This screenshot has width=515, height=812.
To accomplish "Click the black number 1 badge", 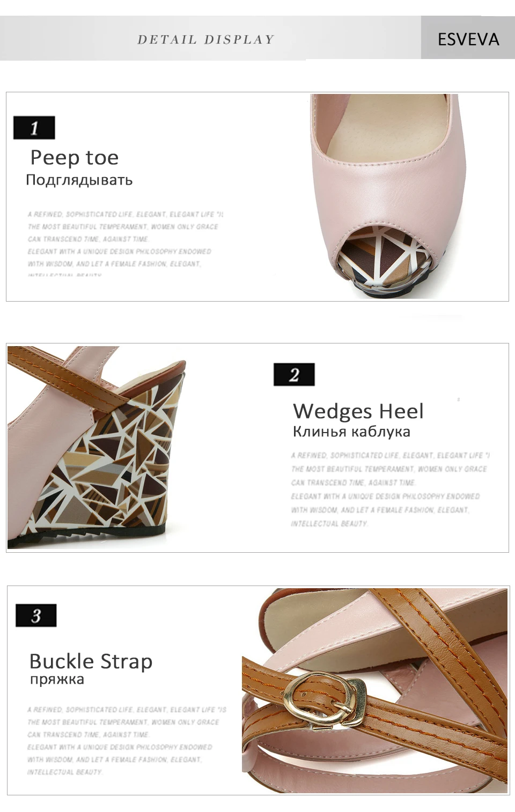I will point(34,128).
